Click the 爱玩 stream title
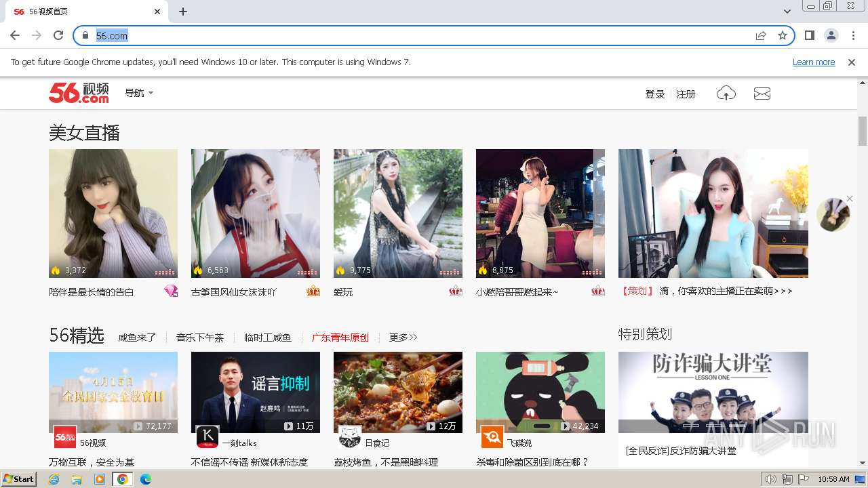The image size is (868, 488). point(343,292)
